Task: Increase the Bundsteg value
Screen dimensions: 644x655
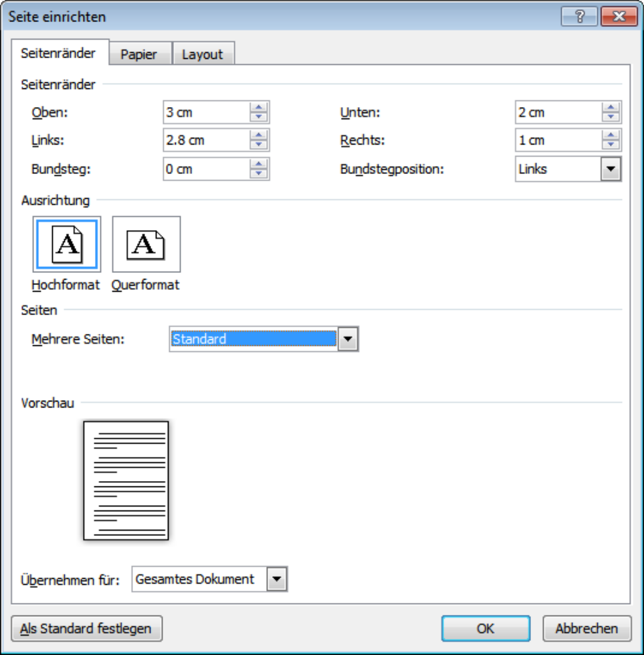Action: (259, 164)
